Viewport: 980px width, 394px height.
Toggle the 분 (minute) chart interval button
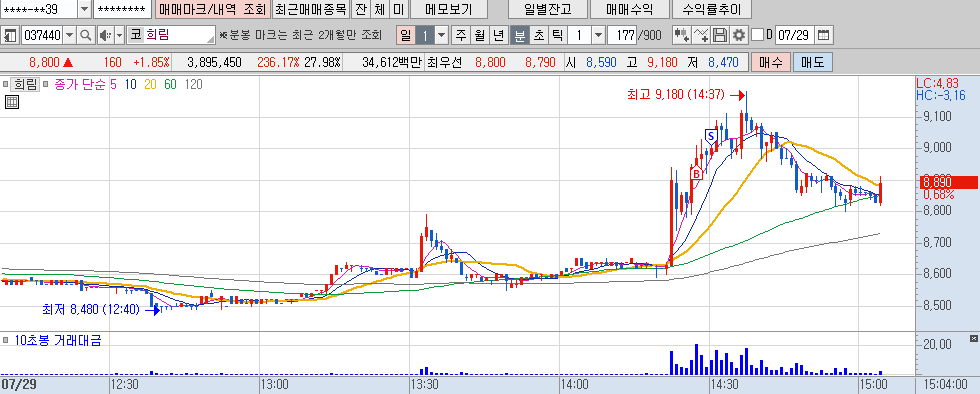[x=519, y=35]
